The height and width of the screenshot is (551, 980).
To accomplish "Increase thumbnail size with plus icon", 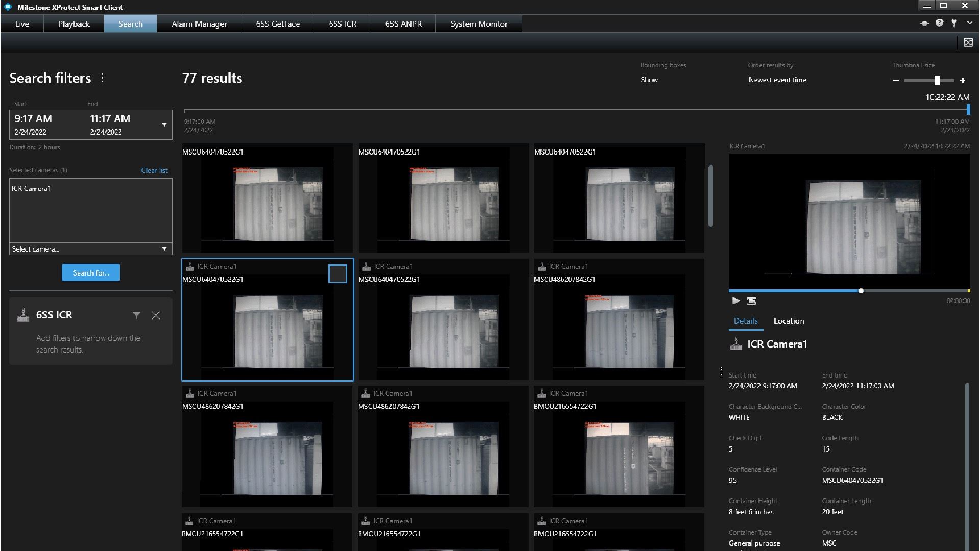I will [x=962, y=81].
